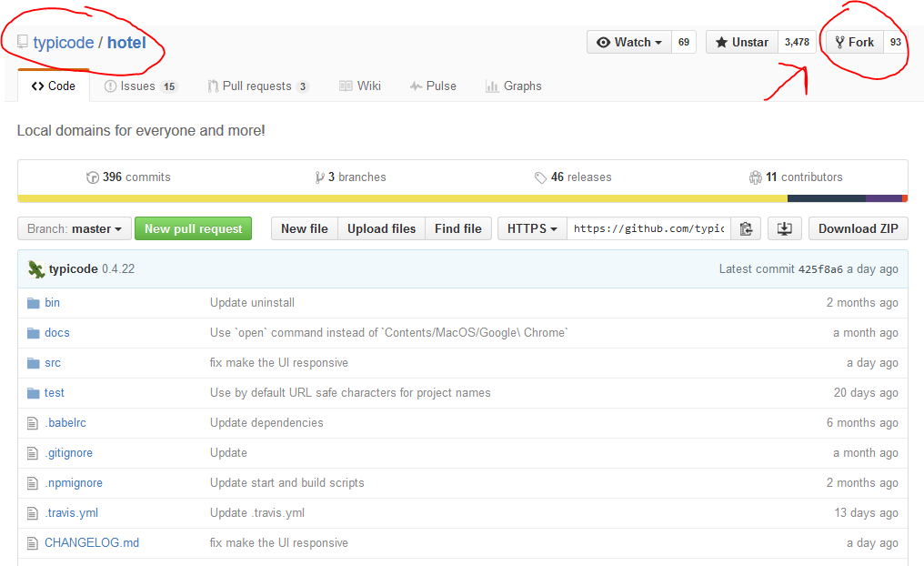This screenshot has width=924, height=566.
Task: Open the .gitignore file link
Action: tap(68, 453)
